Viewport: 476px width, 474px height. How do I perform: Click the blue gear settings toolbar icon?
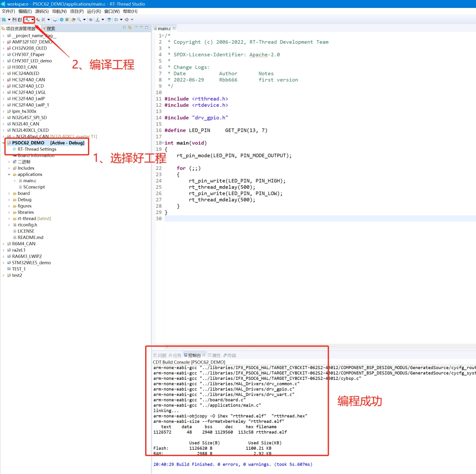coord(61,19)
